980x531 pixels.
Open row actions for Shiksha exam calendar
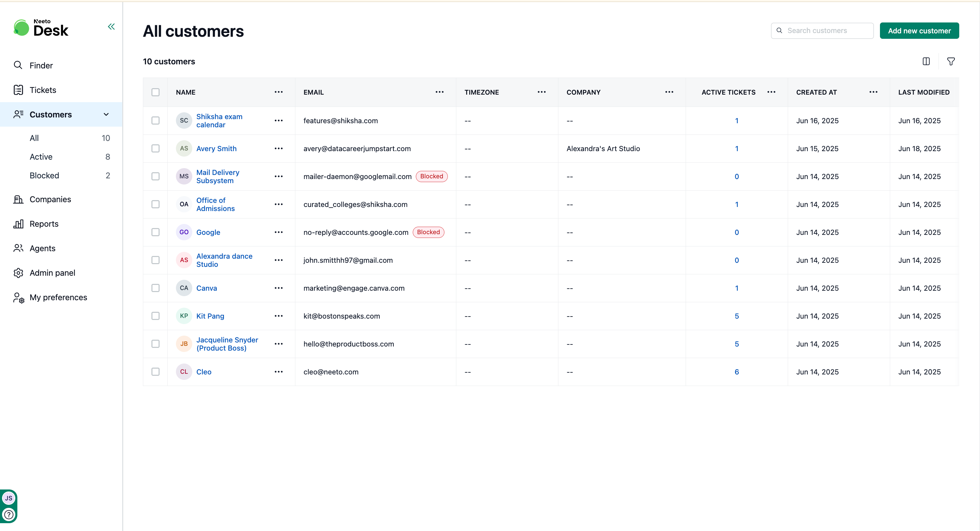pos(278,120)
